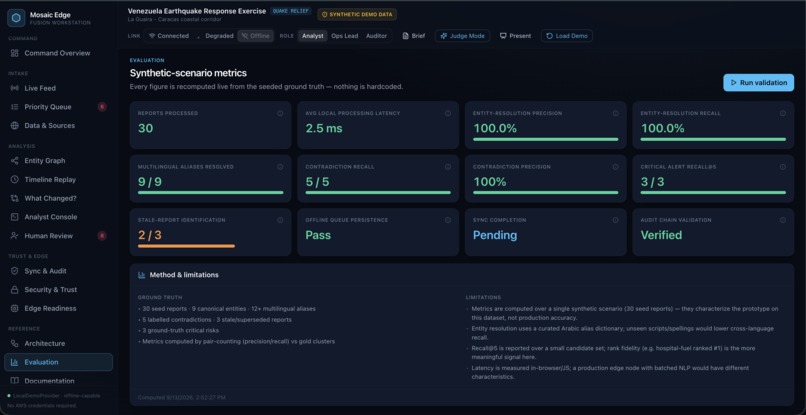
Task: Click the What Changed? compare icon
Action: pos(14,198)
